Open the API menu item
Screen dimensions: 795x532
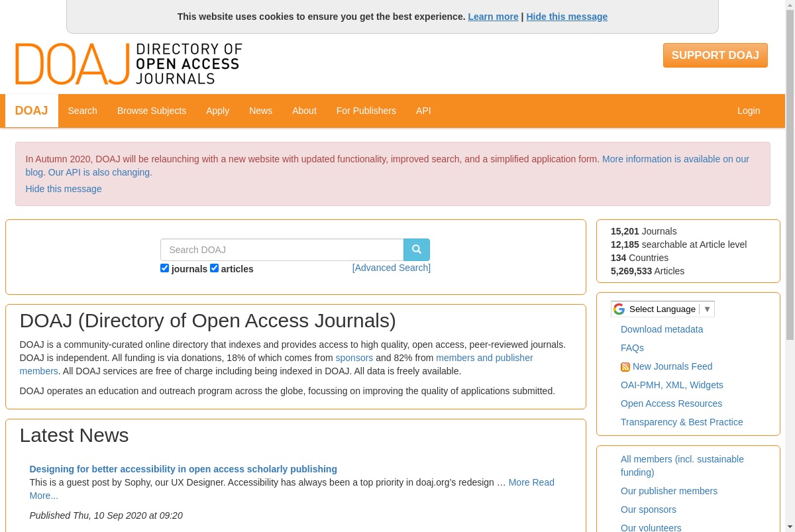[423, 111]
